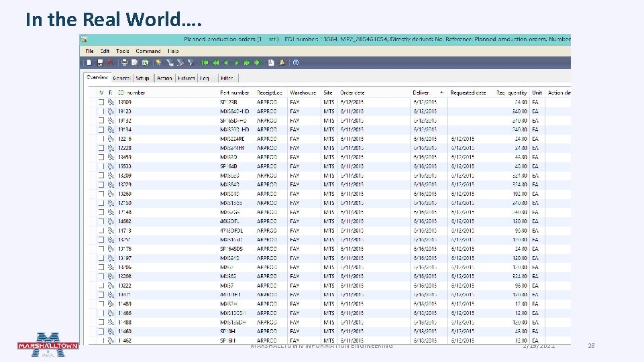Viewport: 644px width, 362px height.
Task: Click the red Delete record icon
Action: click(111, 63)
